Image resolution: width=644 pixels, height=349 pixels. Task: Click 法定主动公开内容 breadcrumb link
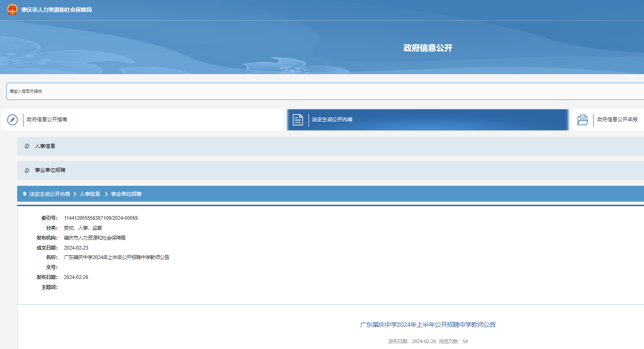50,194
